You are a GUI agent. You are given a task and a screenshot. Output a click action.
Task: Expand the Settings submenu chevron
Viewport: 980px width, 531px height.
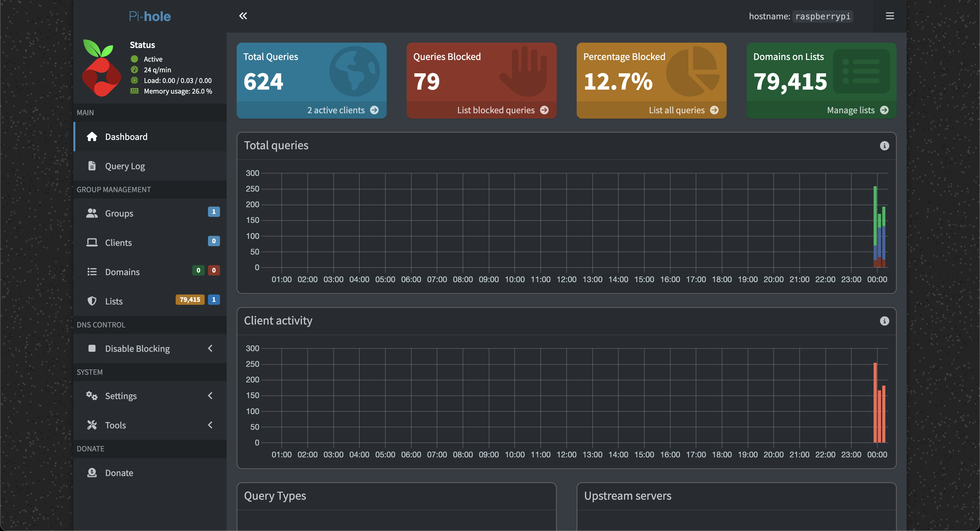(210, 396)
